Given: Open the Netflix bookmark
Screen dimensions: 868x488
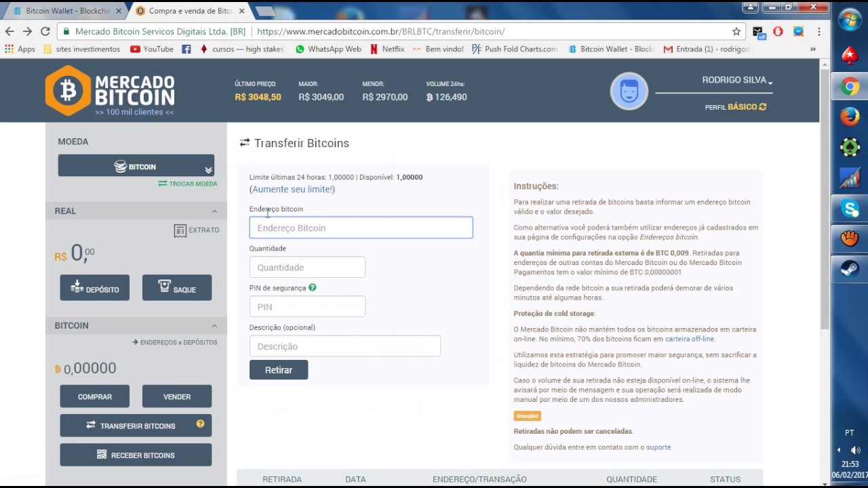Looking at the screenshot, I should click(387, 49).
